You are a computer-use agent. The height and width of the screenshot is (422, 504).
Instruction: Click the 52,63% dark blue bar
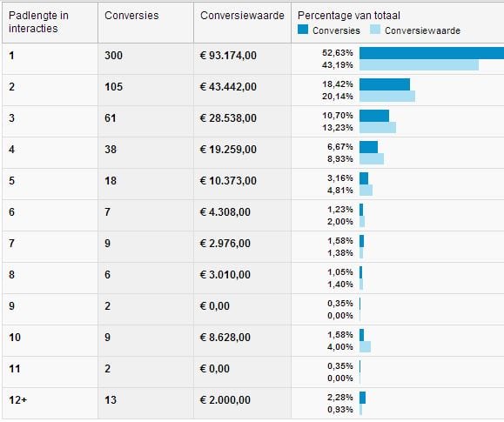[x=432, y=53]
